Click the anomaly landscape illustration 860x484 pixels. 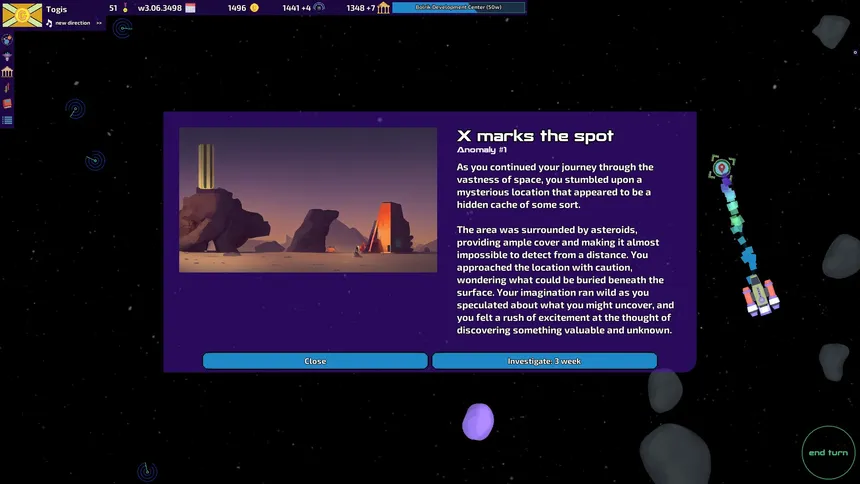[x=308, y=200]
